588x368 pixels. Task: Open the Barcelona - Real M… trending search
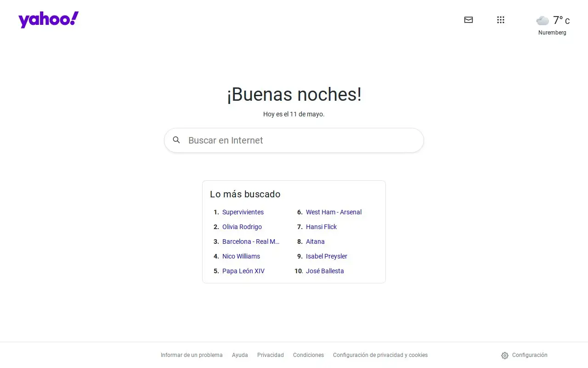point(251,241)
